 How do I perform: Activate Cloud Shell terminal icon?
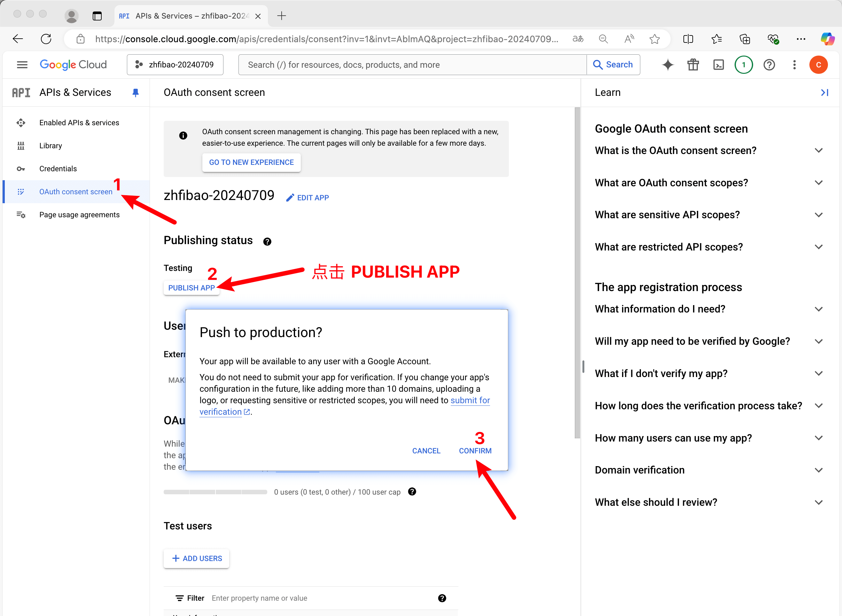(719, 65)
